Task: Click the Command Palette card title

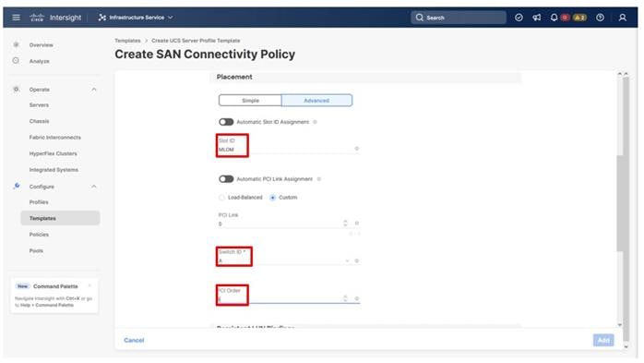Action: [x=55, y=286]
